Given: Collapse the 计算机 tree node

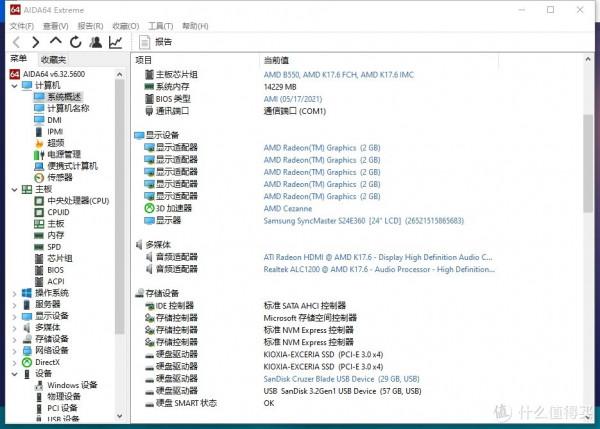Looking at the screenshot, I should [x=14, y=86].
